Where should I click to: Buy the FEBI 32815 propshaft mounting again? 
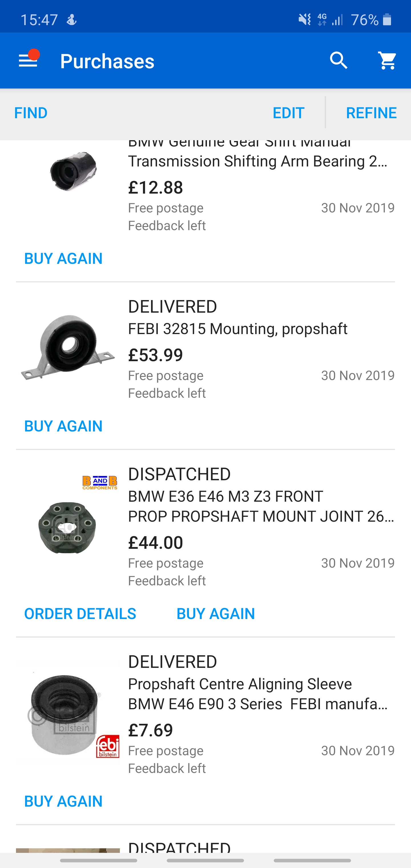click(63, 426)
